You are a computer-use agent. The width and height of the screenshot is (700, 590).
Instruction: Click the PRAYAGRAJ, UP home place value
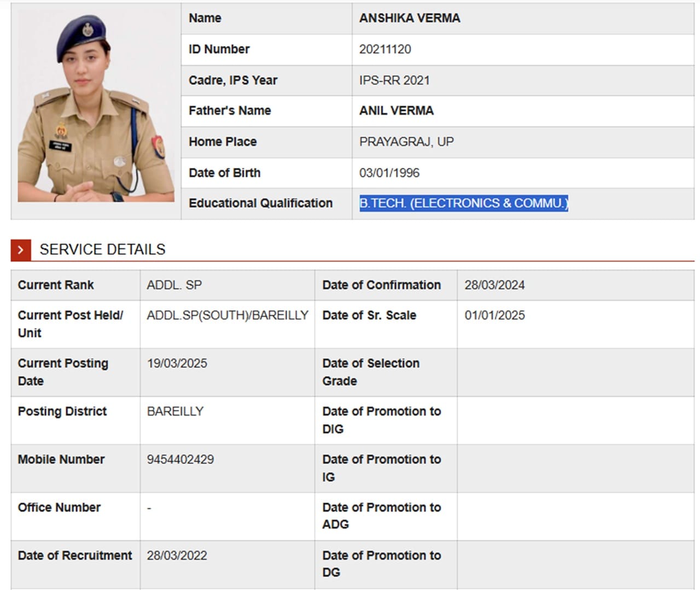tap(406, 142)
